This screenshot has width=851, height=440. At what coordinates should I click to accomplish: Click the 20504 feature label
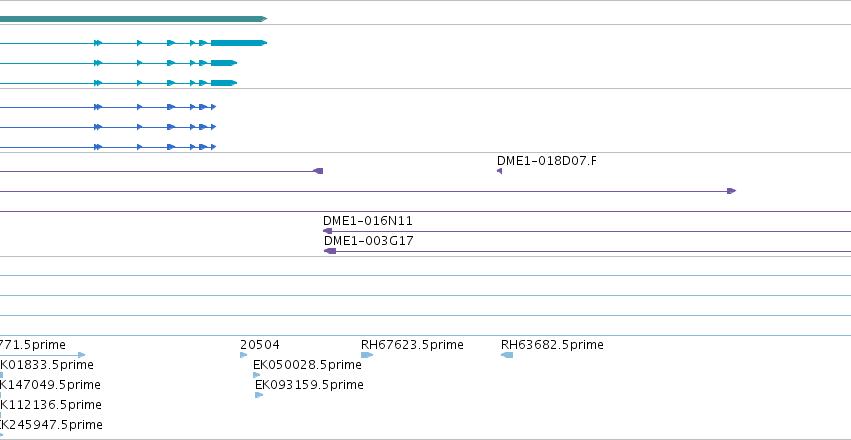pyautogui.click(x=260, y=345)
